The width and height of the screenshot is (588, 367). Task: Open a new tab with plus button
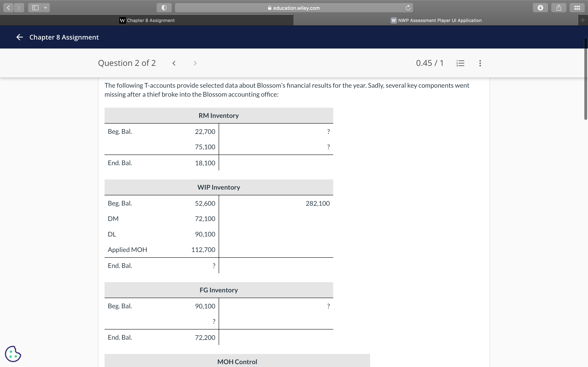583,20
